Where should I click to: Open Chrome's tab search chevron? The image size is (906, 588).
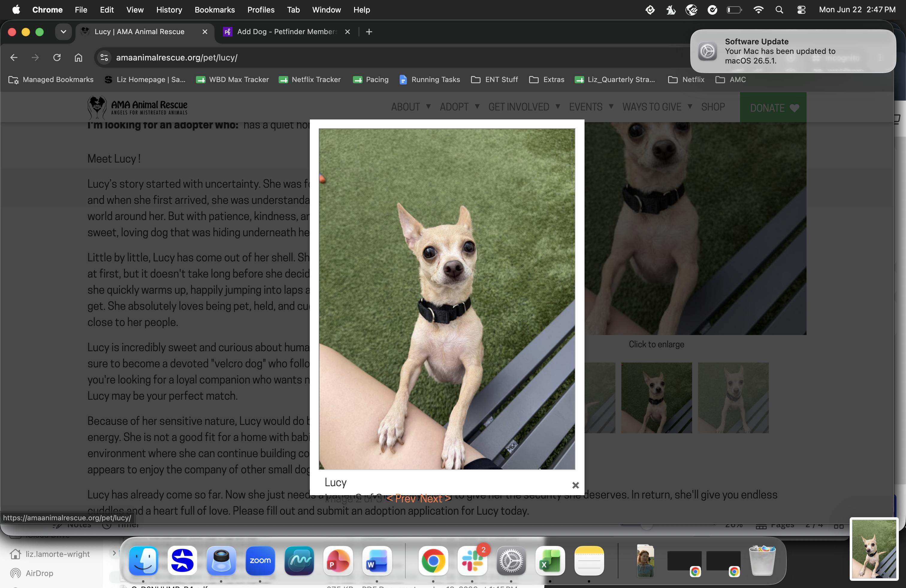click(x=63, y=31)
